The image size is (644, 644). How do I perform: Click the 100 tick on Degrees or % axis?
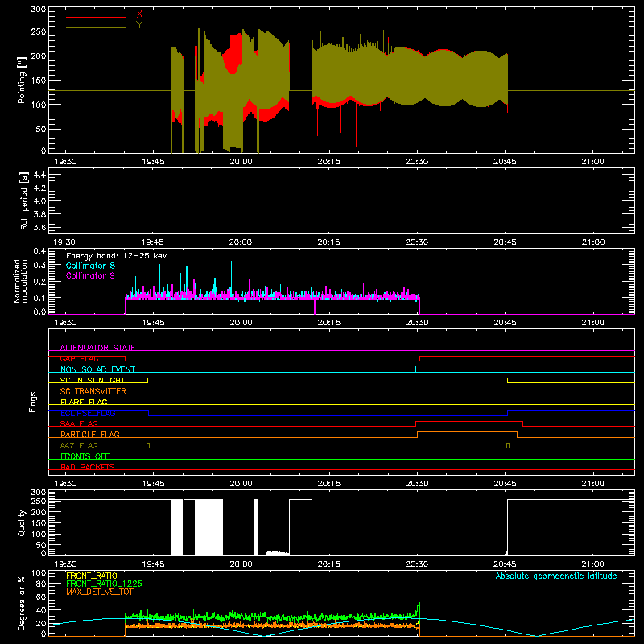click(x=38, y=573)
